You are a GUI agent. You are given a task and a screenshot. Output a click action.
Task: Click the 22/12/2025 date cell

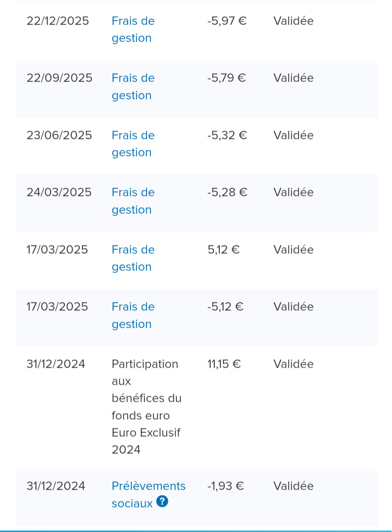point(58,21)
